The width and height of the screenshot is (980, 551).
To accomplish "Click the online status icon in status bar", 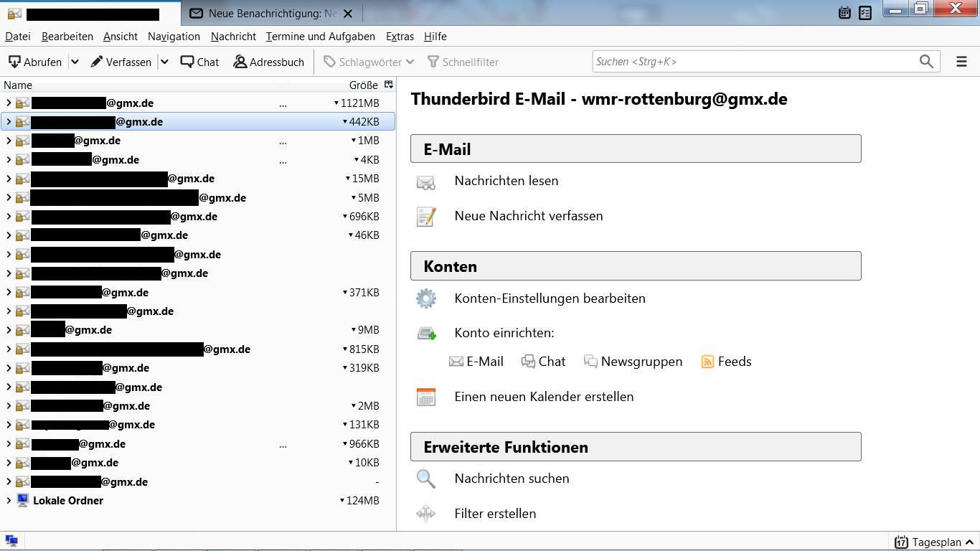I will (x=11, y=542).
